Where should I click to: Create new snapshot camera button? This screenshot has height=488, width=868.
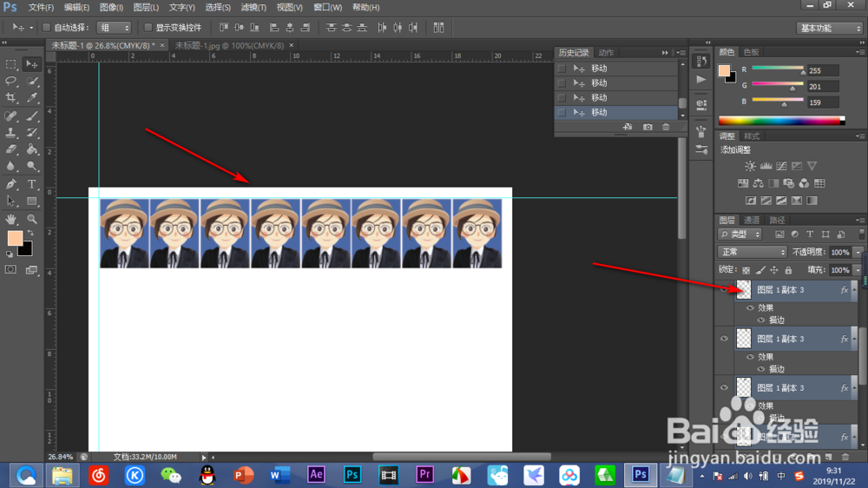click(648, 127)
